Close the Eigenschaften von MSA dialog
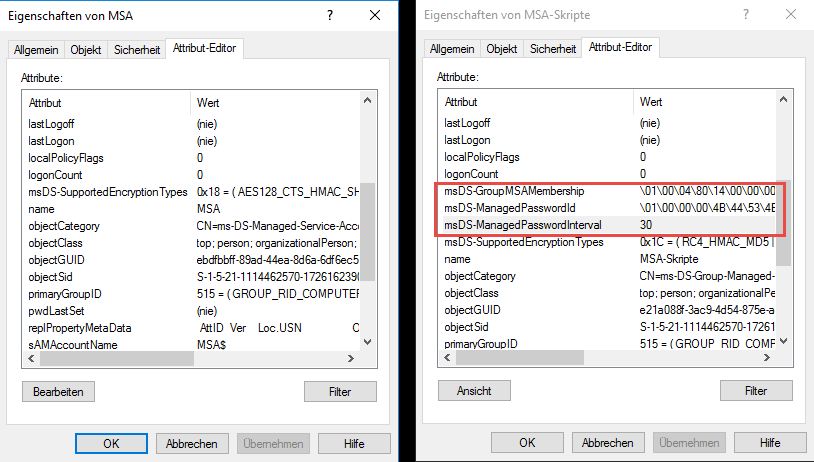 [x=375, y=15]
